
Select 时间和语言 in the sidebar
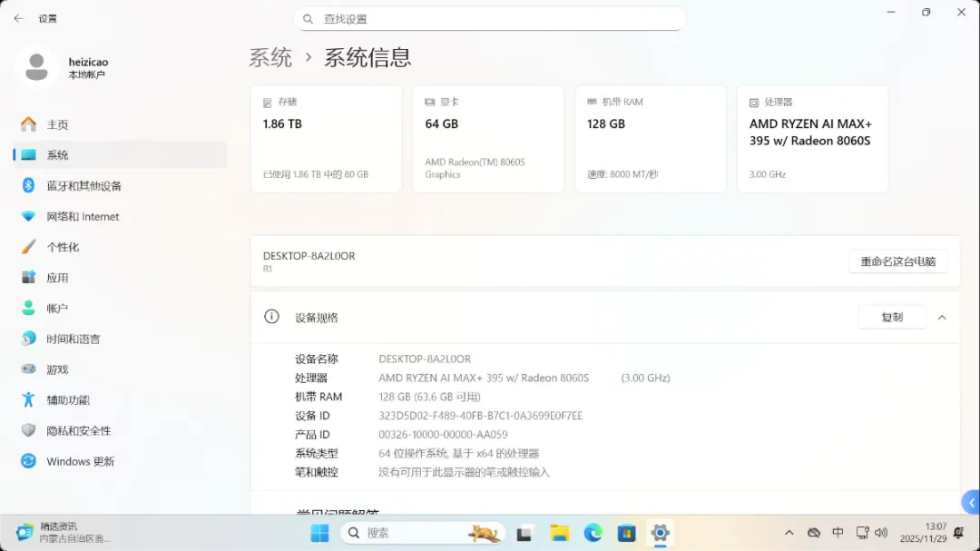click(x=73, y=339)
